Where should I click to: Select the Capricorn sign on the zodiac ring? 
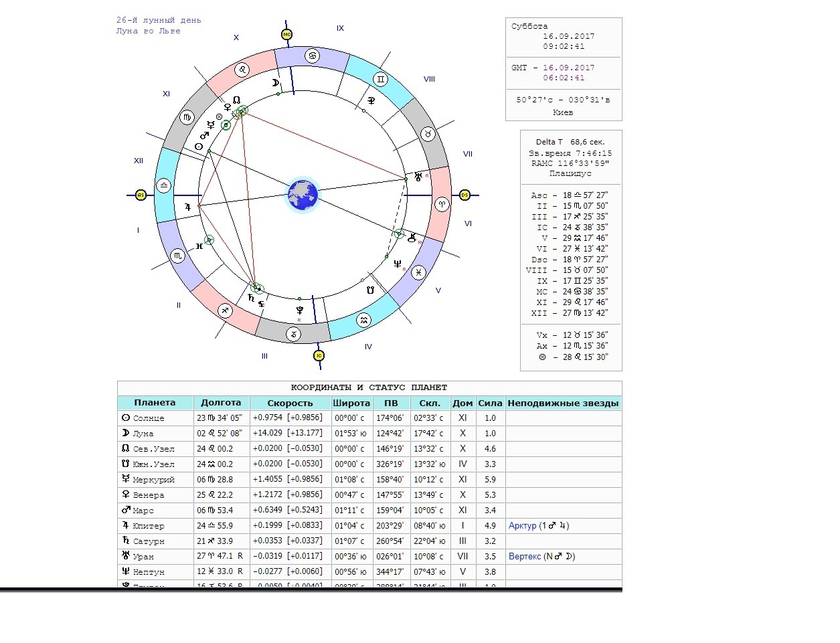[294, 334]
